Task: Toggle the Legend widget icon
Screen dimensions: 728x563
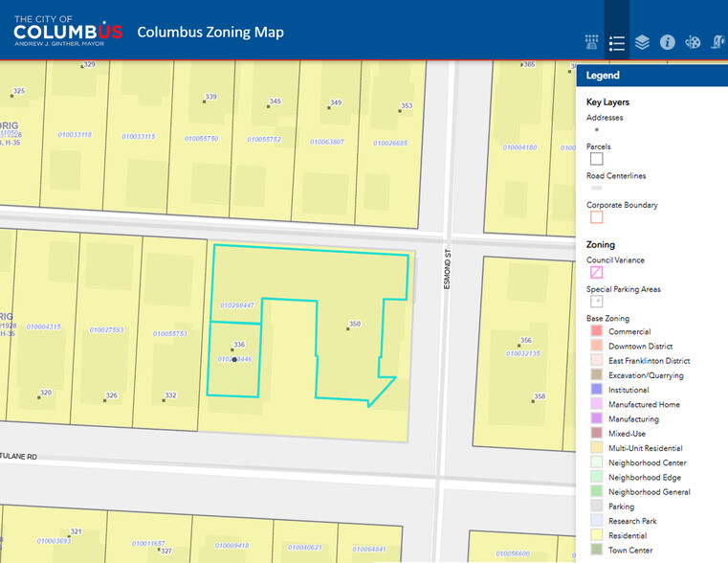Action: 617,43
